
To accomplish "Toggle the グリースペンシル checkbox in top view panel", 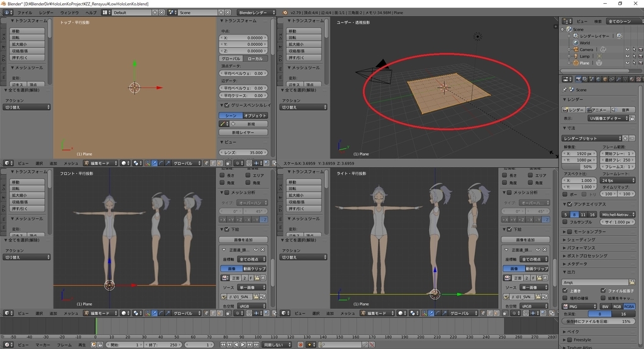I will [x=227, y=105].
